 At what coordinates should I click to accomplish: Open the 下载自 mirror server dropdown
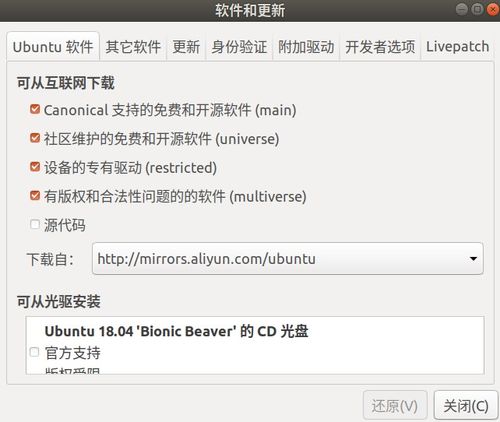(288, 259)
